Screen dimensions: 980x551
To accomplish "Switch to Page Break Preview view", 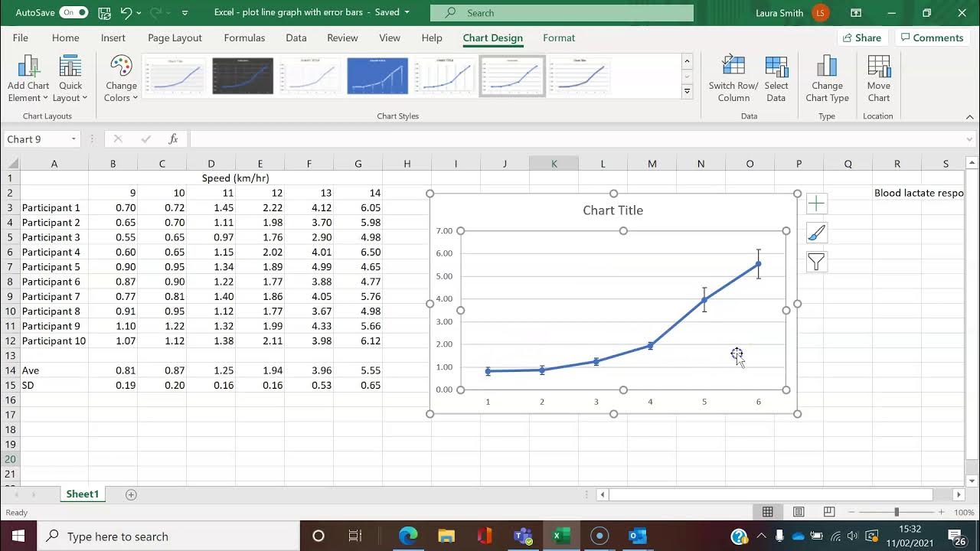I will click(x=829, y=512).
